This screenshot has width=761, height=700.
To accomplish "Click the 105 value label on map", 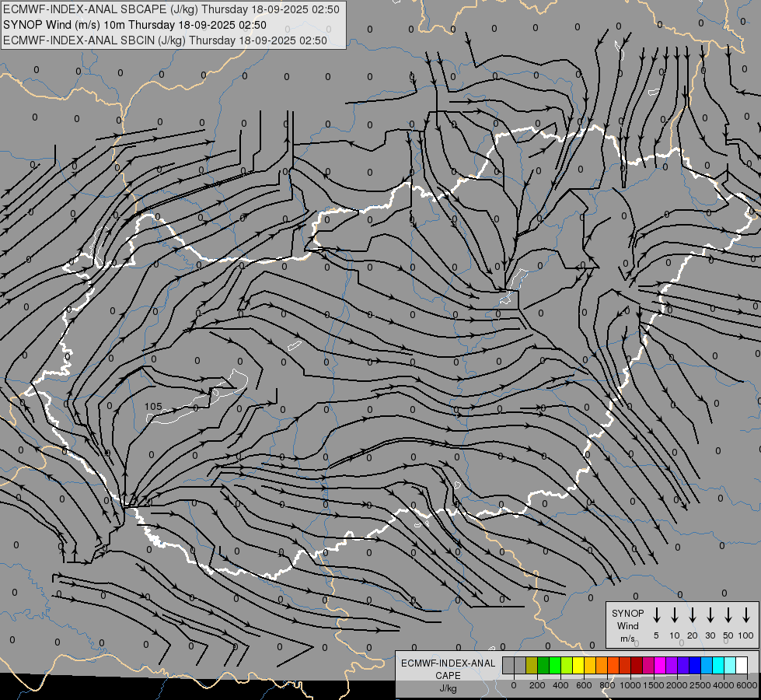I will coord(153,407).
